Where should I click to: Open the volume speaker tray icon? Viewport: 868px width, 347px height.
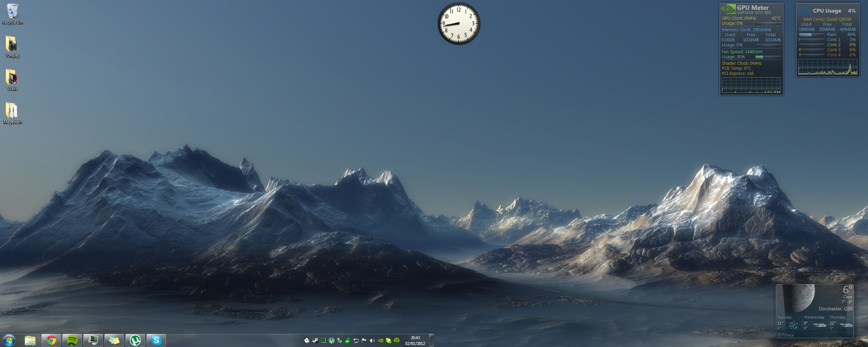pos(372,341)
